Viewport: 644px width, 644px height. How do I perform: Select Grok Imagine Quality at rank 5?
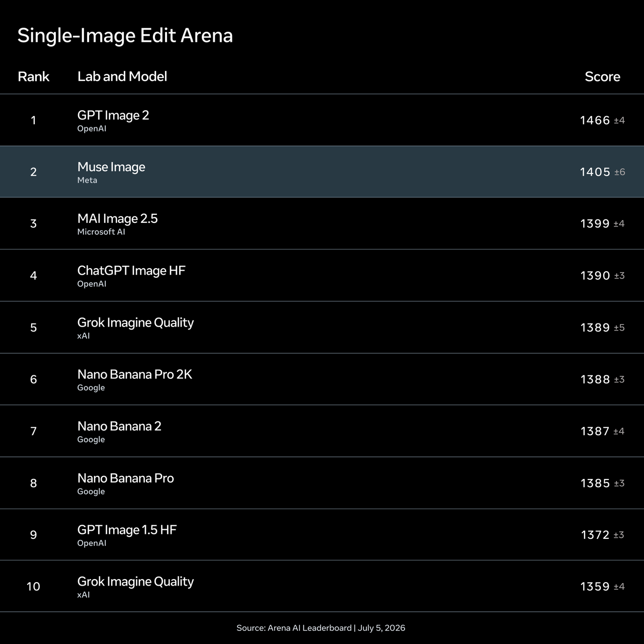[x=322, y=327]
